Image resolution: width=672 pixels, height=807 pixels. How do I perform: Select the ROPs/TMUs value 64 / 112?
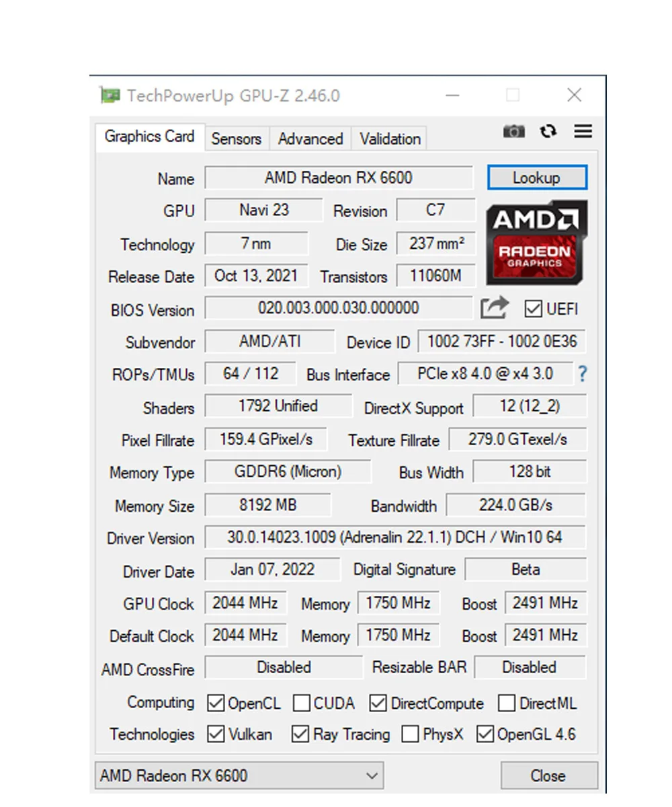[x=251, y=373]
